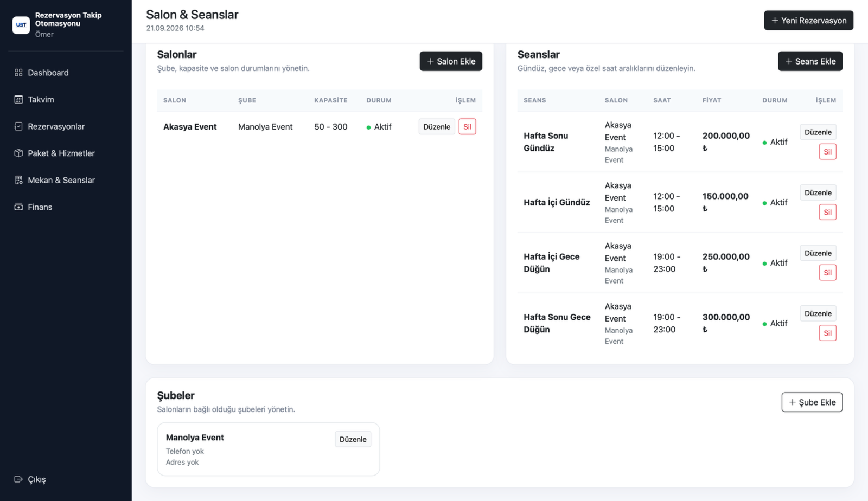Click the Dashboard grid icon in sidebar
This screenshot has height=501, width=868.
pos(18,73)
